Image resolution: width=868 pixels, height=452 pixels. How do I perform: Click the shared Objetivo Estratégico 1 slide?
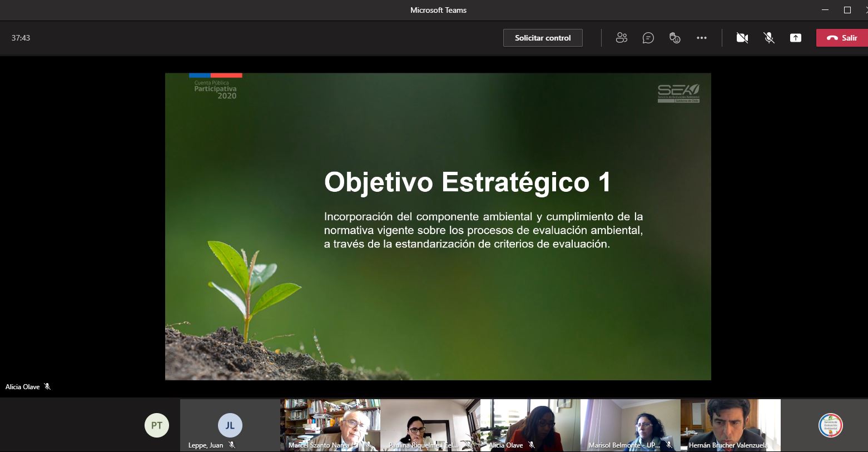438,226
